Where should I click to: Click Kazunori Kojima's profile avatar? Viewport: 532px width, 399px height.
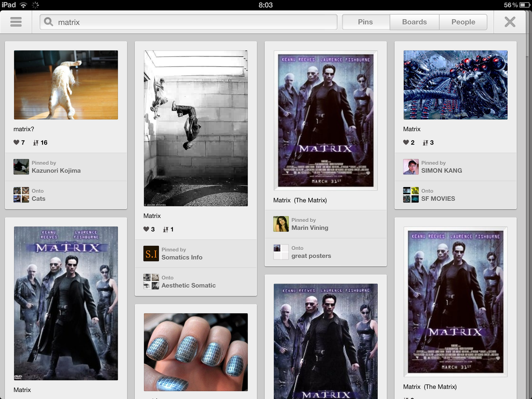pyautogui.click(x=21, y=167)
